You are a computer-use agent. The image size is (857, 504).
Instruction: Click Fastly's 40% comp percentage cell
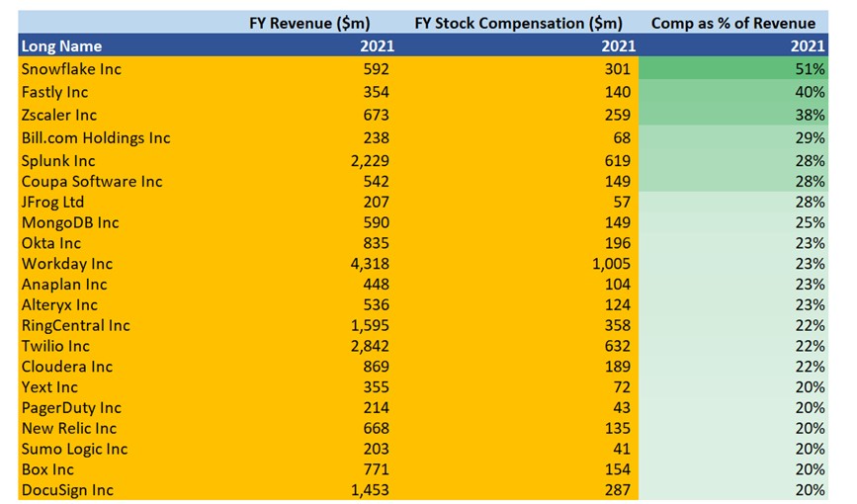732,91
